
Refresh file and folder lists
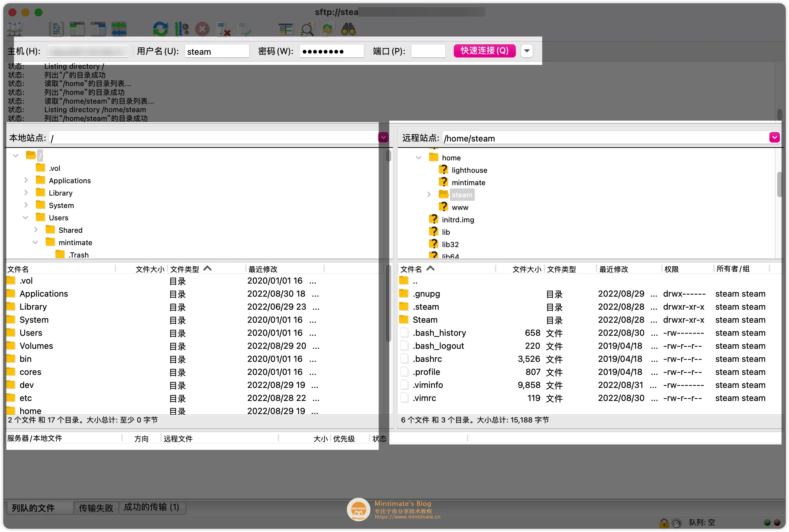(x=160, y=29)
